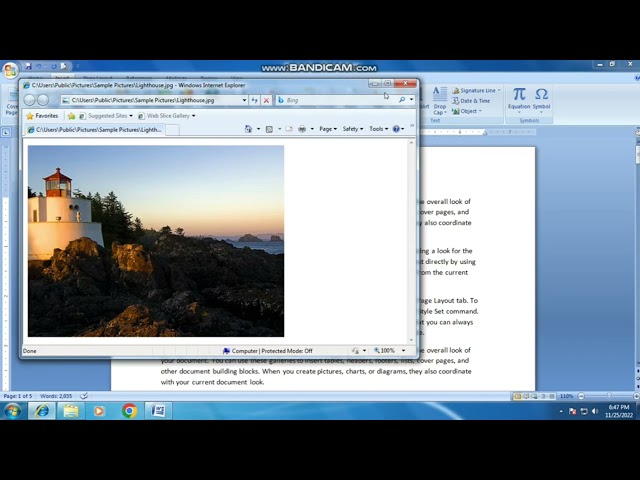
Task: Click the Refresh icon beside the address bar
Action: point(254,100)
